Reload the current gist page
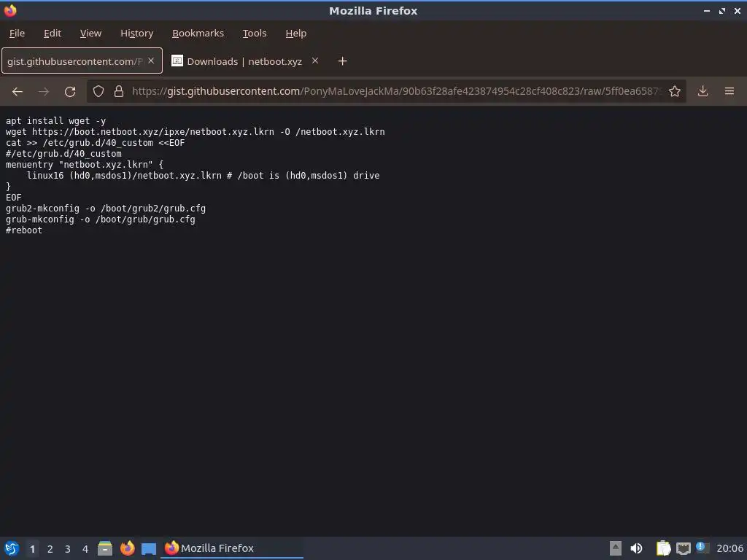 coord(70,91)
